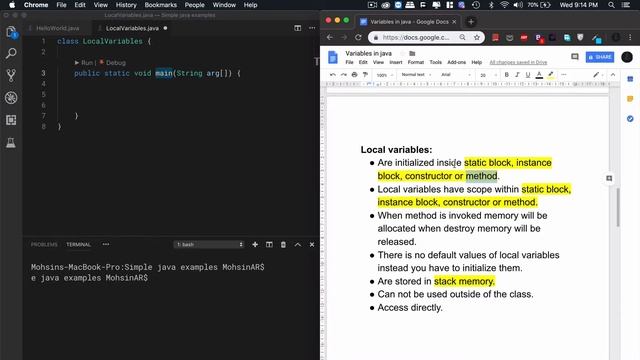The height and width of the screenshot is (360, 640).
Task: Open editor More Actions ellipsis menu
Action: tap(312, 28)
